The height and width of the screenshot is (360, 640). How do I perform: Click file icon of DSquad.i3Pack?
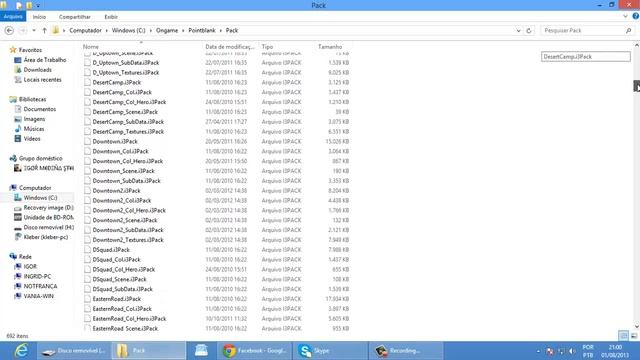click(87, 249)
